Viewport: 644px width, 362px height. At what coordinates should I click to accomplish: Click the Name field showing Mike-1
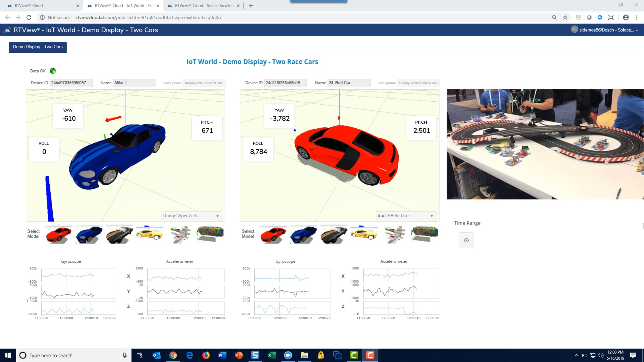coord(134,83)
